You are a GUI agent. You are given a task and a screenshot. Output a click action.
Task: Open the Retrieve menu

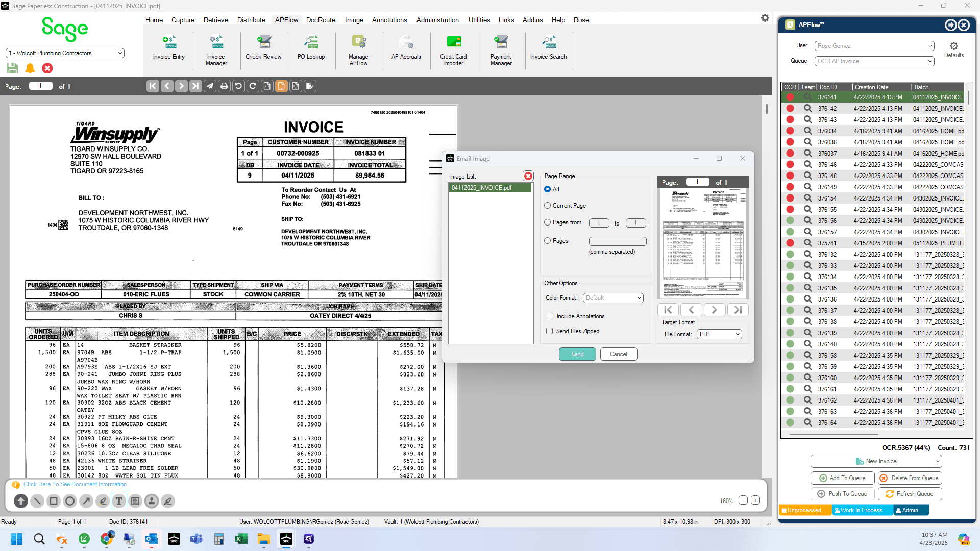coord(216,20)
